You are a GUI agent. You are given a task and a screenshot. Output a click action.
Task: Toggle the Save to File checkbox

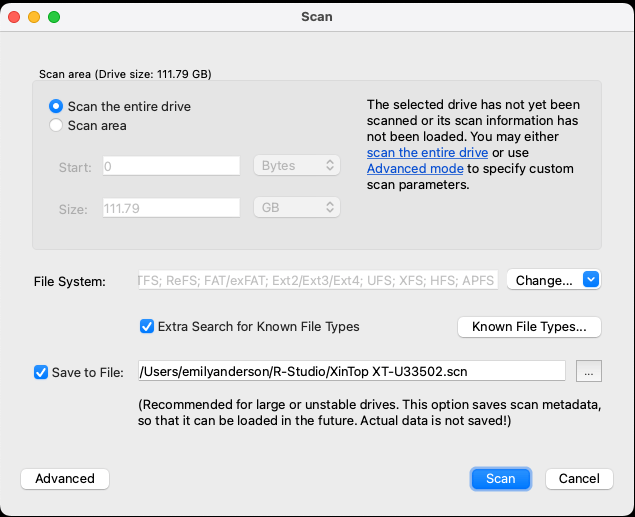(x=41, y=372)
